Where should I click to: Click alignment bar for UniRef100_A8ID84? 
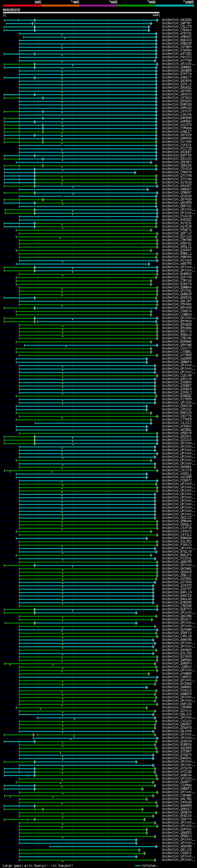click(81, 20)
